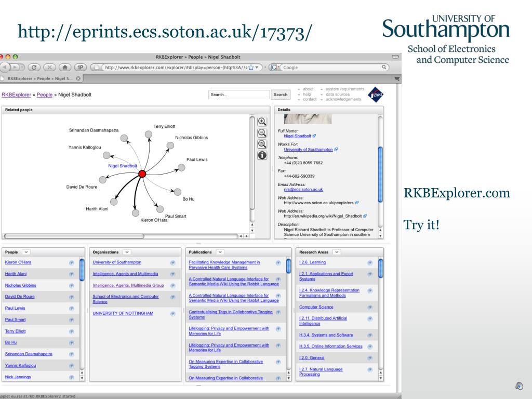Open the nrs@ecs.soton.ac.uk email link

303,189
